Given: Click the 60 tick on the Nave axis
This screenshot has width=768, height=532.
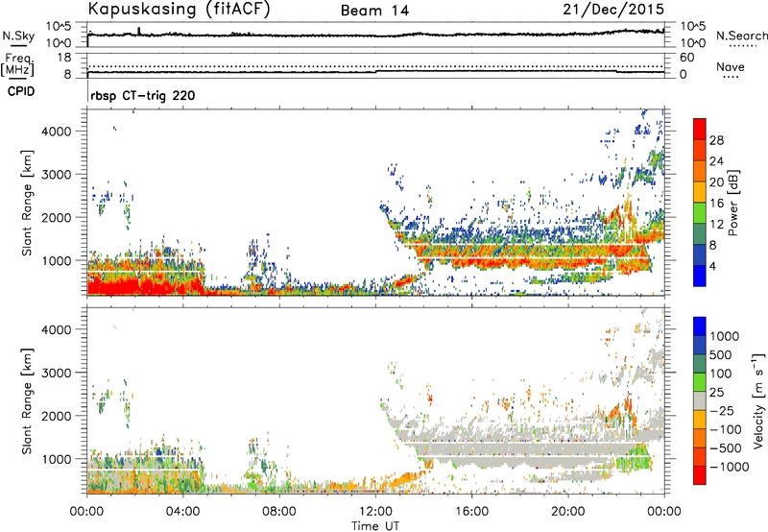Looking at the screenshot, I should (x=687, y=58).
